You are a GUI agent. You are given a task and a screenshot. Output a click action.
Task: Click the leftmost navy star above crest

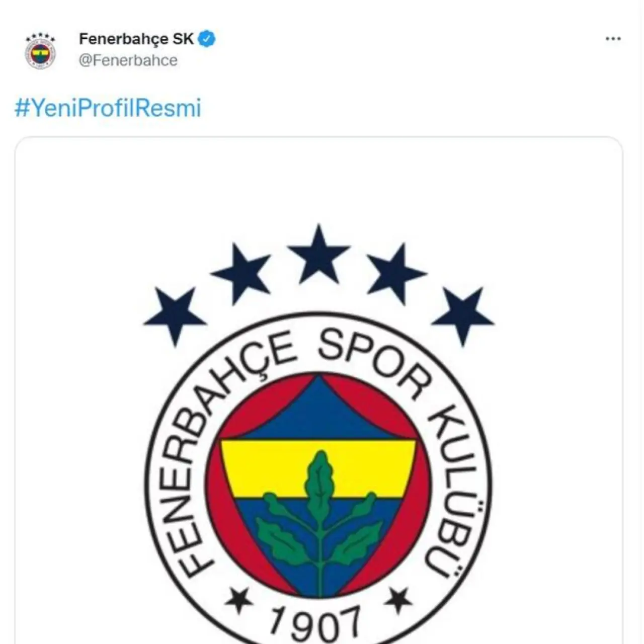coord(175,315)
